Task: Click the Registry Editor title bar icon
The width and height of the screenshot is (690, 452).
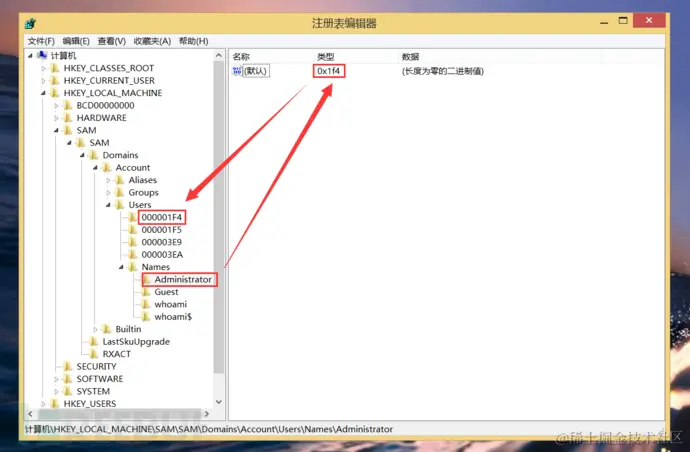Action: coord(30,23)
